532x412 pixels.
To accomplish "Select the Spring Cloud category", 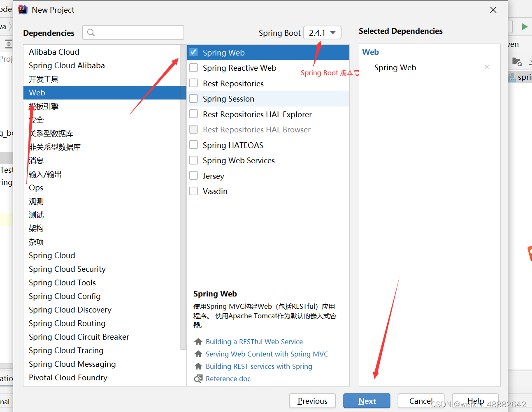I will [x=102, y=255].
